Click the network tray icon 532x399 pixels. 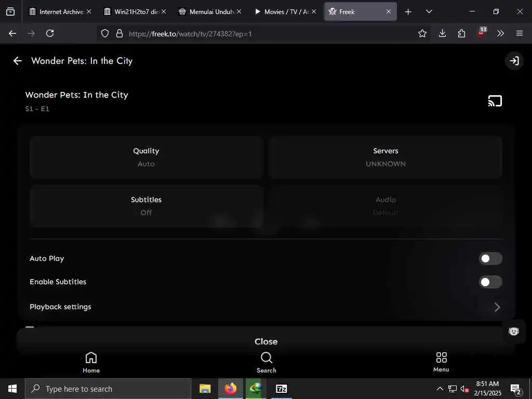pos(453,389)
